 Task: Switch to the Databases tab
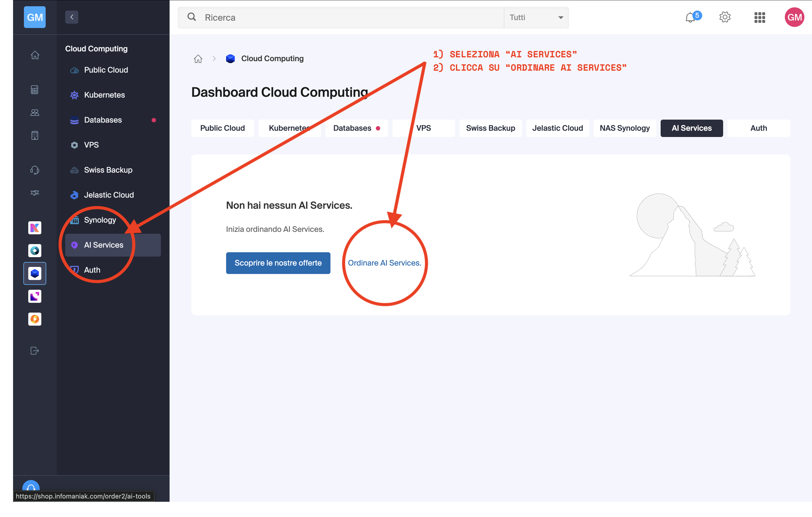(x=357, y=128)
